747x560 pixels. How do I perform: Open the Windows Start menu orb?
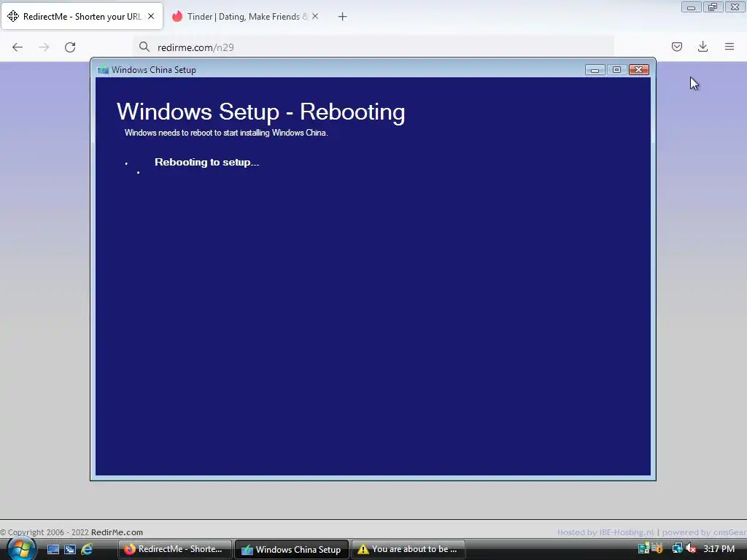click(20, 549)
